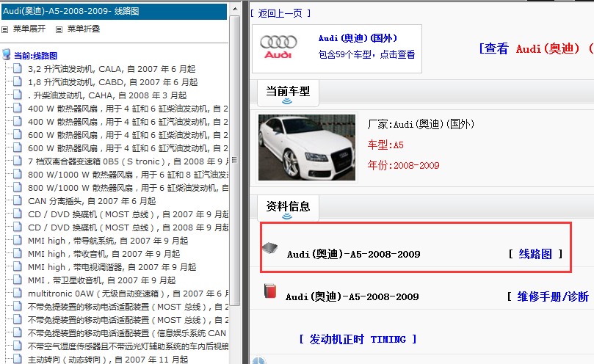Open the 线路图 wiring diagram link
The image size is (594, 364).
point(535,254)
